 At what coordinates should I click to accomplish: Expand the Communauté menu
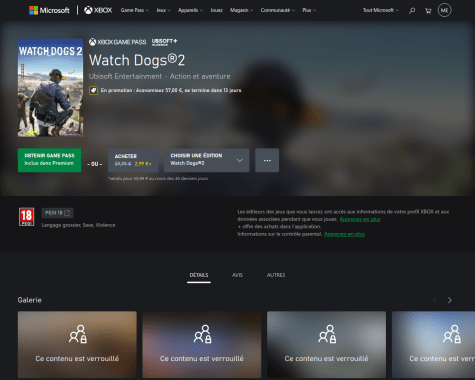click(278, 10)
